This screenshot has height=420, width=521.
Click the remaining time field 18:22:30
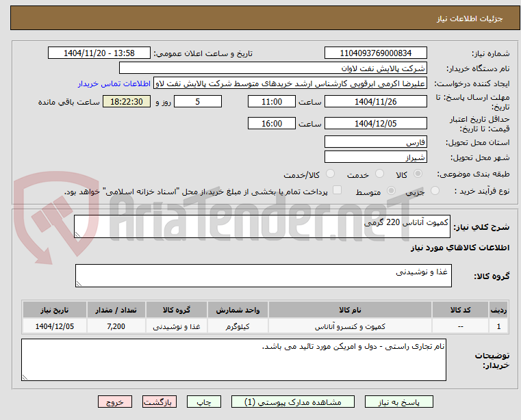[127, 102]
